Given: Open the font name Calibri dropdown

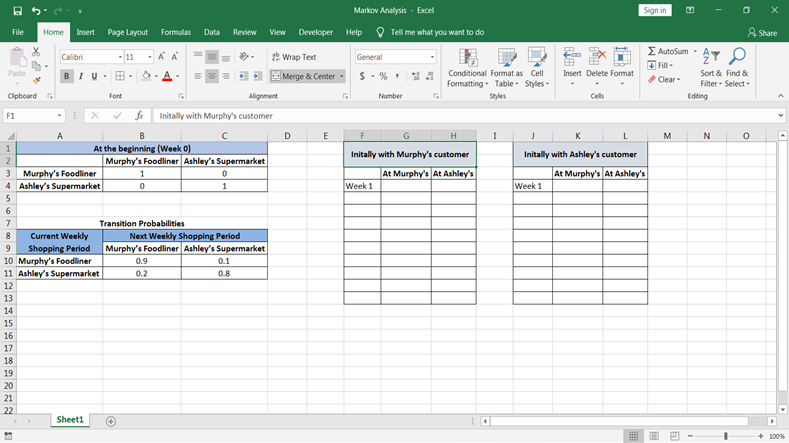Looking at the screenshot, I should 120,57.
